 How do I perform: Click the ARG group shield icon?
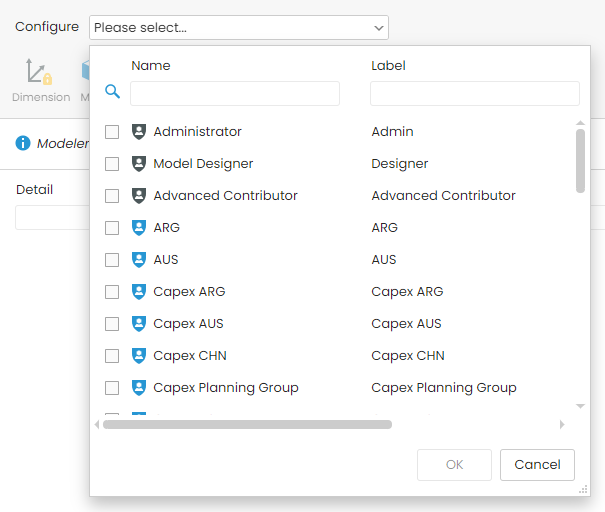coord(139,228)
